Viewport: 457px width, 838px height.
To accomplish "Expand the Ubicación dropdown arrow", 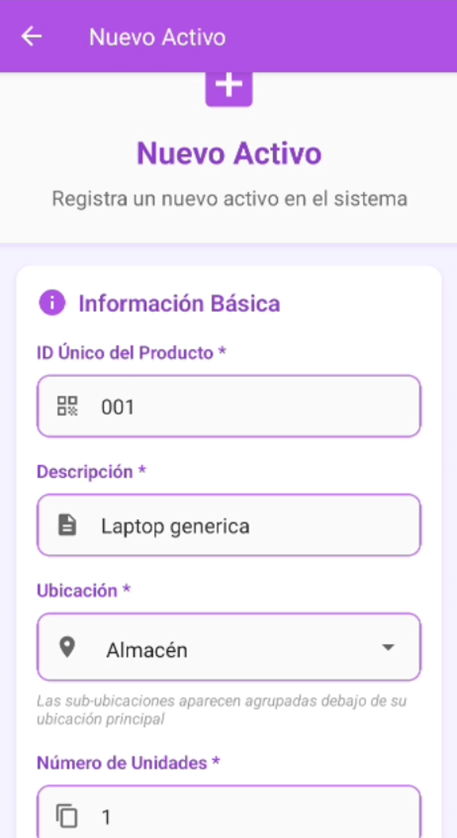I will (388, 647).
